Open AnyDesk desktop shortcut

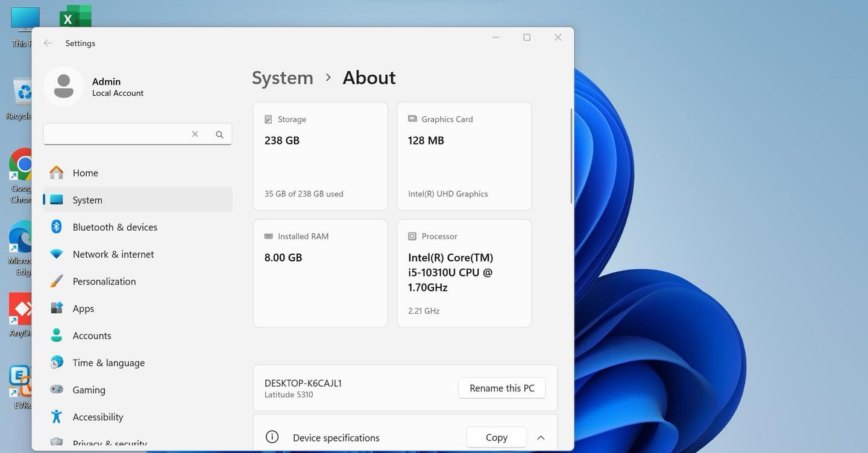(x=22, y=310)
